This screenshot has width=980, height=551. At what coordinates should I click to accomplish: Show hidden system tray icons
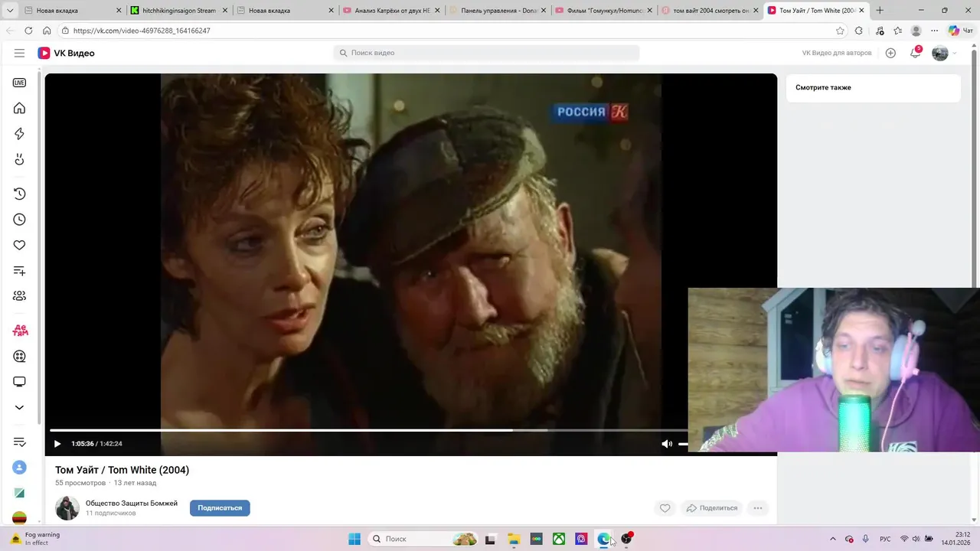[833, 539]
